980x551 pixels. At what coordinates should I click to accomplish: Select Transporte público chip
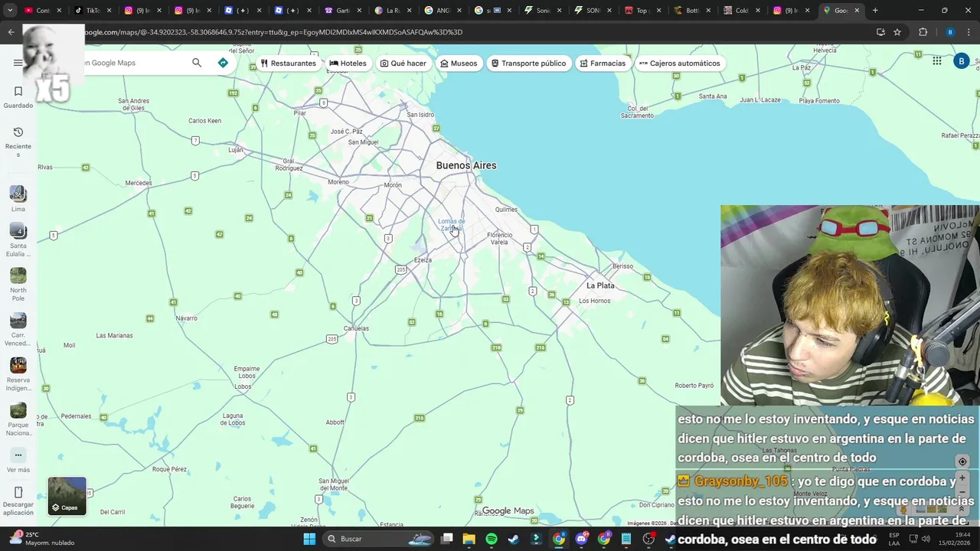pyautogui.click(x=528, y=64)
